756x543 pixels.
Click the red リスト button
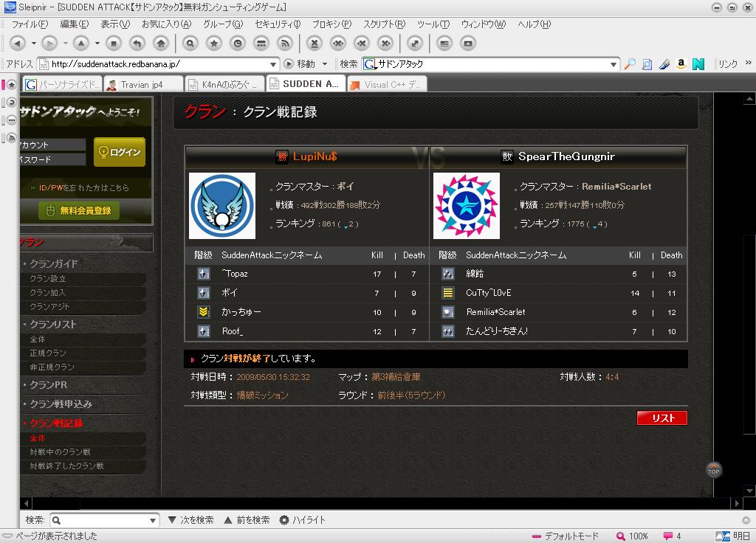[662, 418]
